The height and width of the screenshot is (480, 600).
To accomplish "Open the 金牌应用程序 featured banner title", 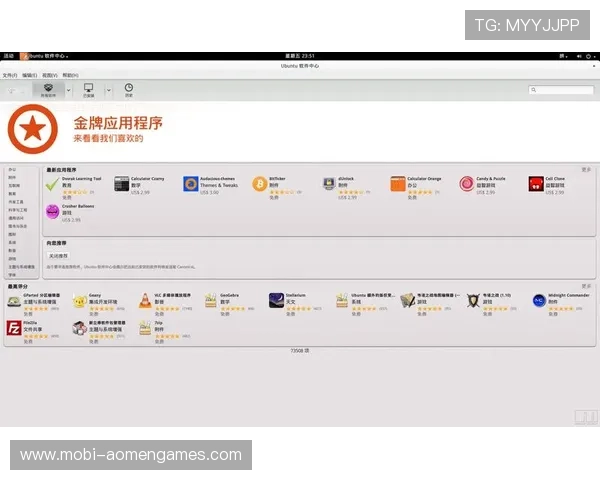I will (x=118, y=123).
